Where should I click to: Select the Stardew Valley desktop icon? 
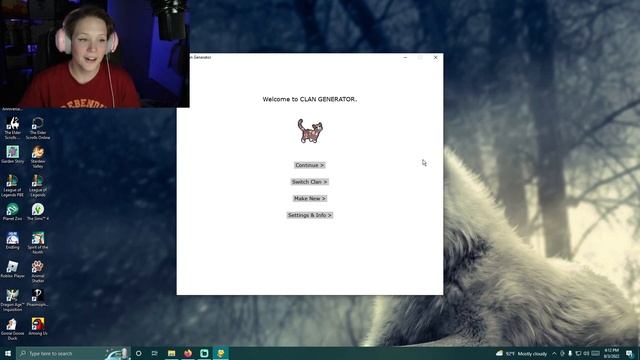pos(38,157)
